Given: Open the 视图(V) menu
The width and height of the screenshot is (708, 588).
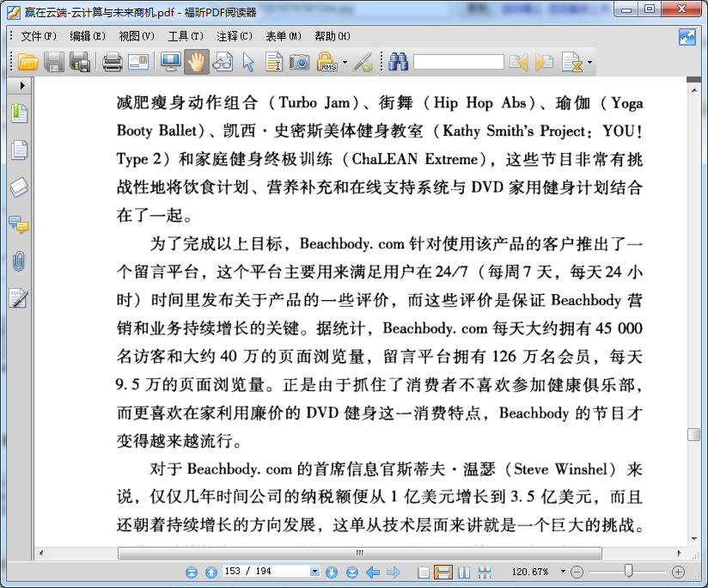Looking at the screenshot, I should 137,36.
